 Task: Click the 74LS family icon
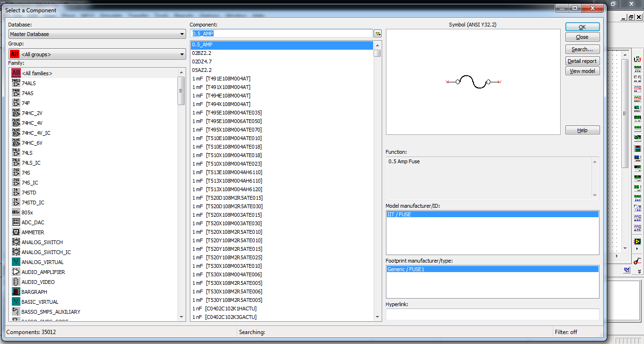click(16, 152)
